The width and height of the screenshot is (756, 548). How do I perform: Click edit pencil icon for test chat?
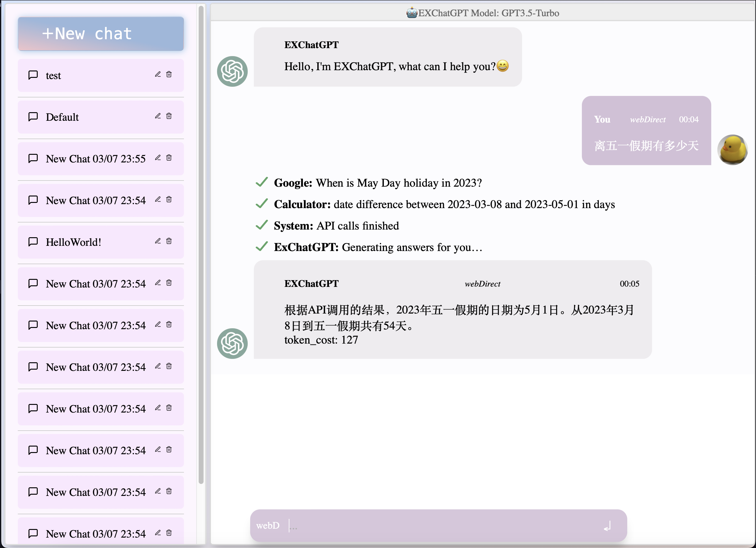tap(158, 74)
